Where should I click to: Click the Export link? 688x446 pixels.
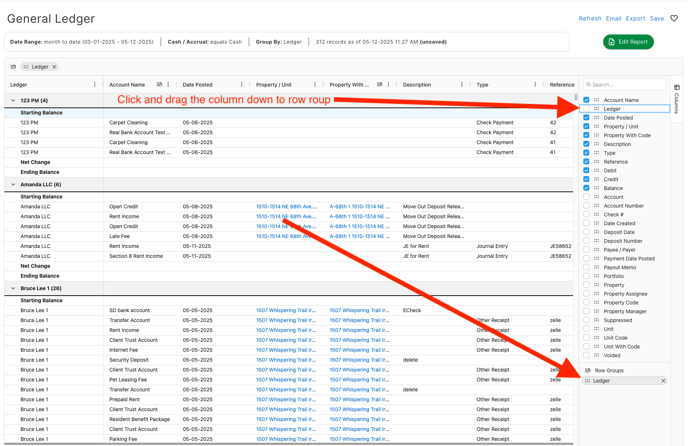click(x=635, y=18)
